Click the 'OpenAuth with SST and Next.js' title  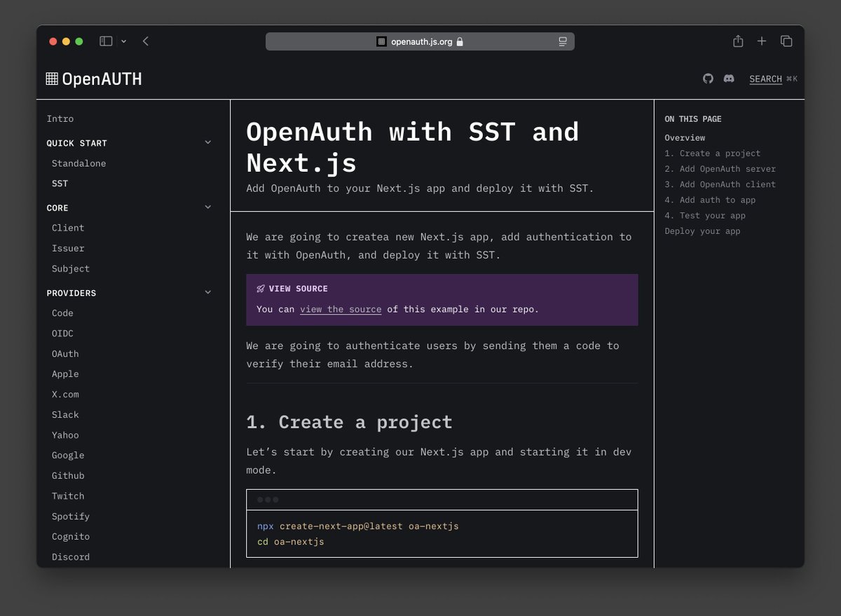413,147
